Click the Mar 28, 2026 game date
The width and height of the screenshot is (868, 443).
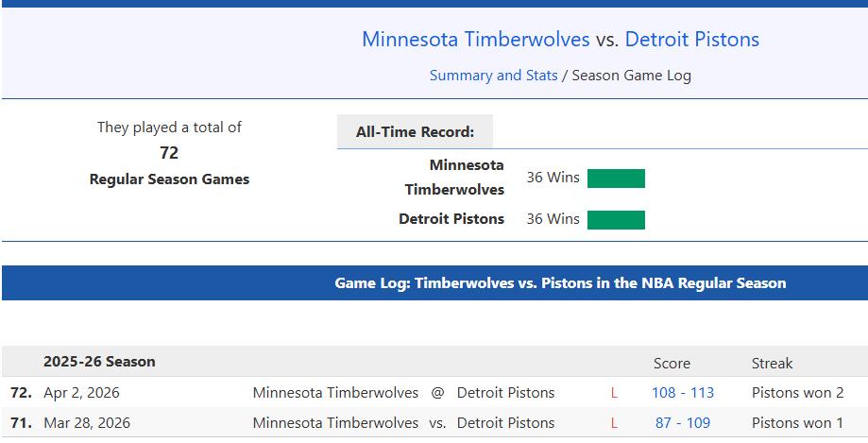(87, 423)
